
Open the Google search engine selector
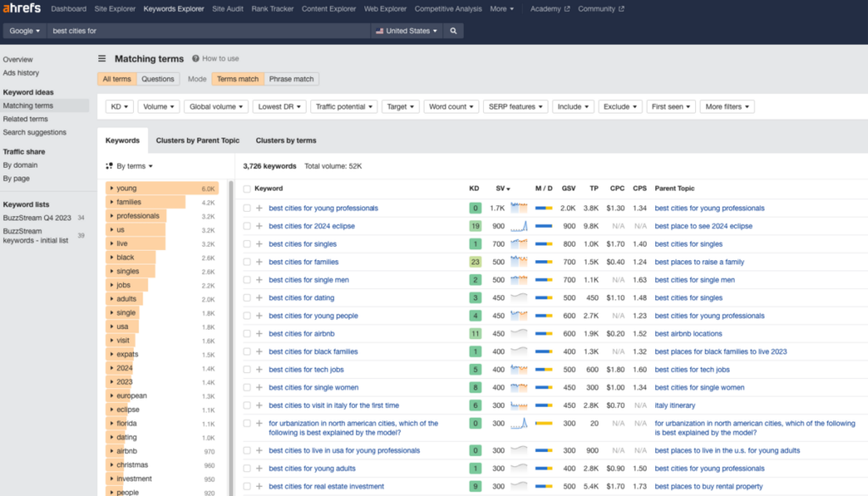click(x=24, y=30)
